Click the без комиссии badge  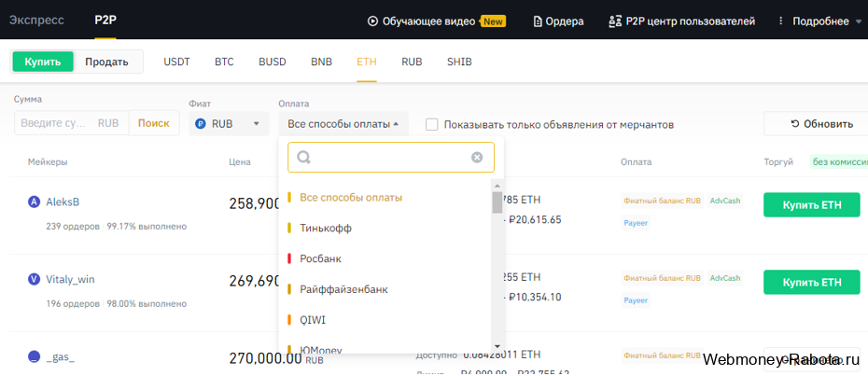pyautogui.click(x=838, y=161)
